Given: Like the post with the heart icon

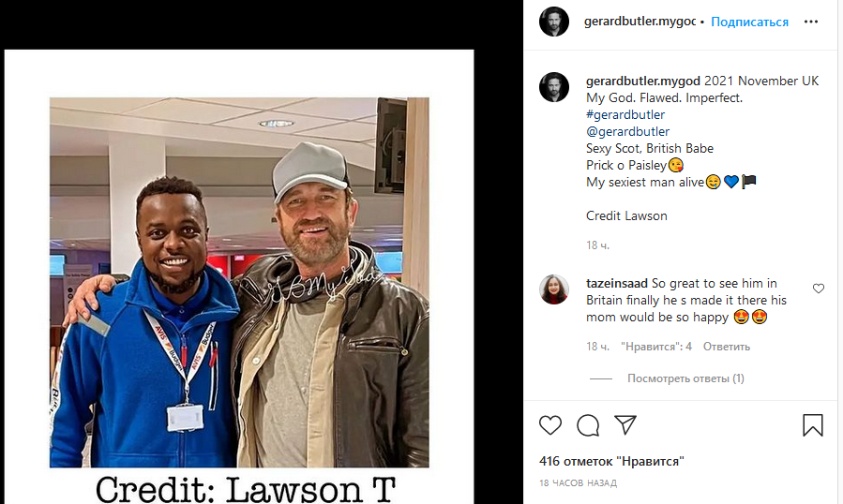Looking at the screenshot, I should [550, 425].
